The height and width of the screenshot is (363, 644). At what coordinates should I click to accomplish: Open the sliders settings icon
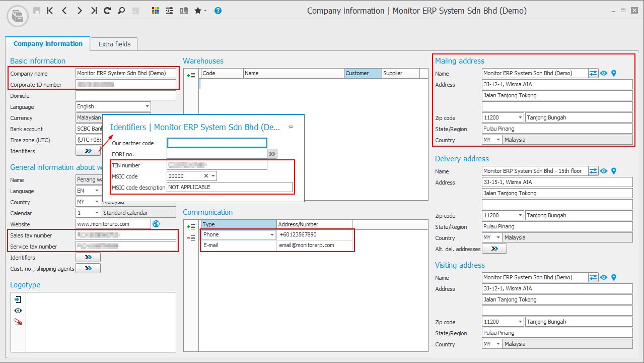point(170,11)
